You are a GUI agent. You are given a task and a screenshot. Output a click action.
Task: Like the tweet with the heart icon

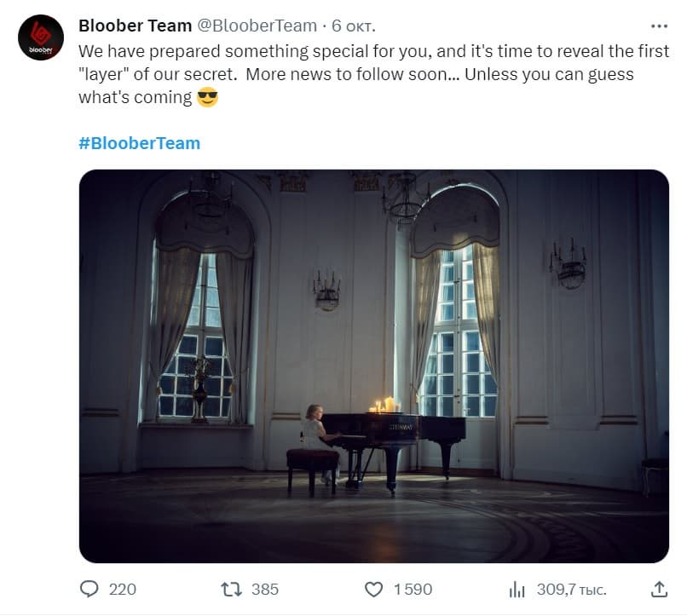pos(373,589)
